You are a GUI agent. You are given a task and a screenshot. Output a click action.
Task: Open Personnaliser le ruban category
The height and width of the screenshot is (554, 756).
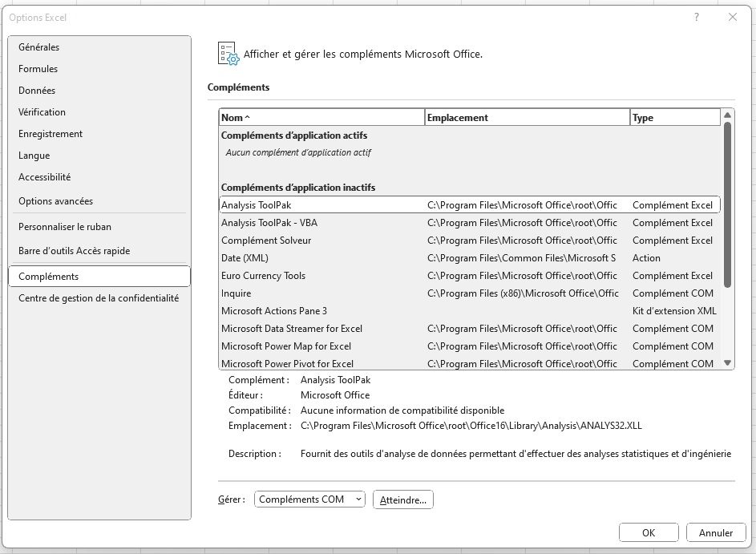point(99,227)
